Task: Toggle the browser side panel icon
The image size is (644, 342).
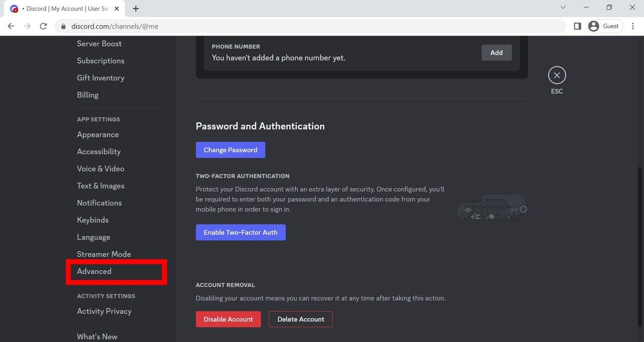Action: [577, 26]
